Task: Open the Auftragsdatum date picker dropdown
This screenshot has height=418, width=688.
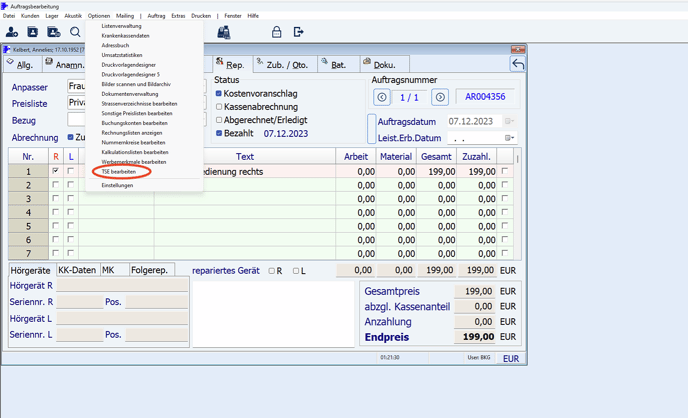Action: (x=510, y=122)
